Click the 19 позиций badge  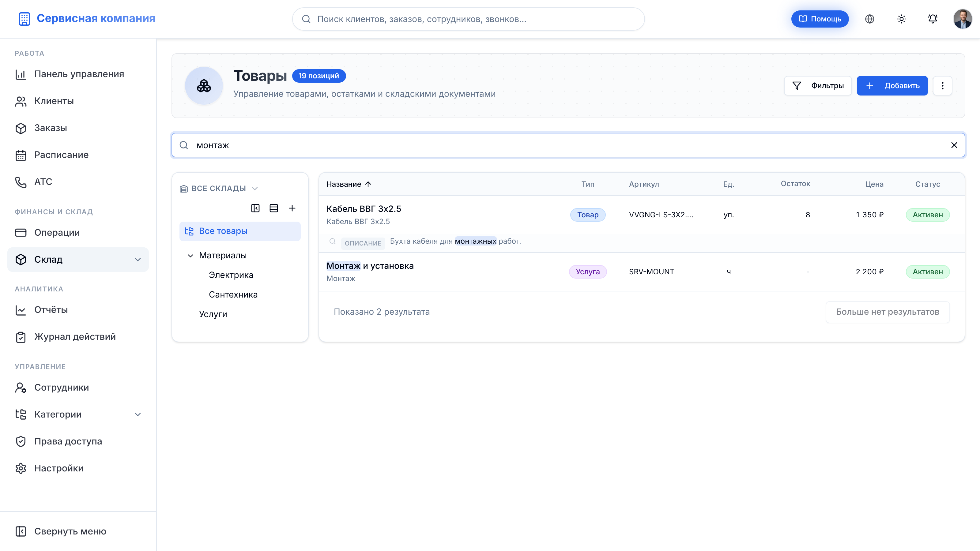319,76
